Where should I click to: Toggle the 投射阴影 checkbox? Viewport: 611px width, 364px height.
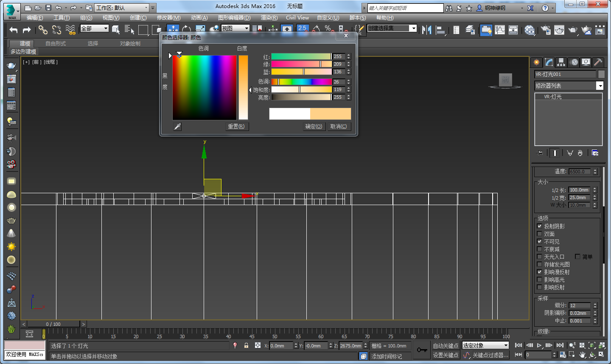pyautogui.click(x=540, y=226)
